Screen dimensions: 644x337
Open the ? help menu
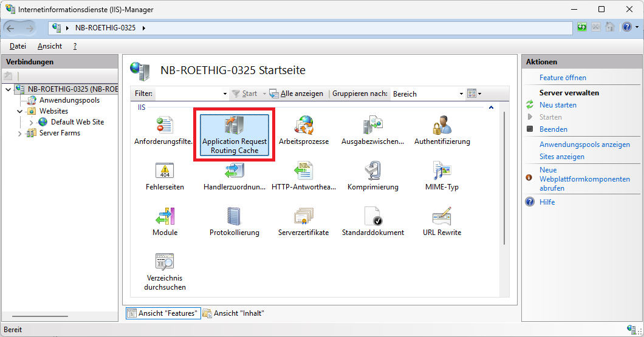coord(75,46)
